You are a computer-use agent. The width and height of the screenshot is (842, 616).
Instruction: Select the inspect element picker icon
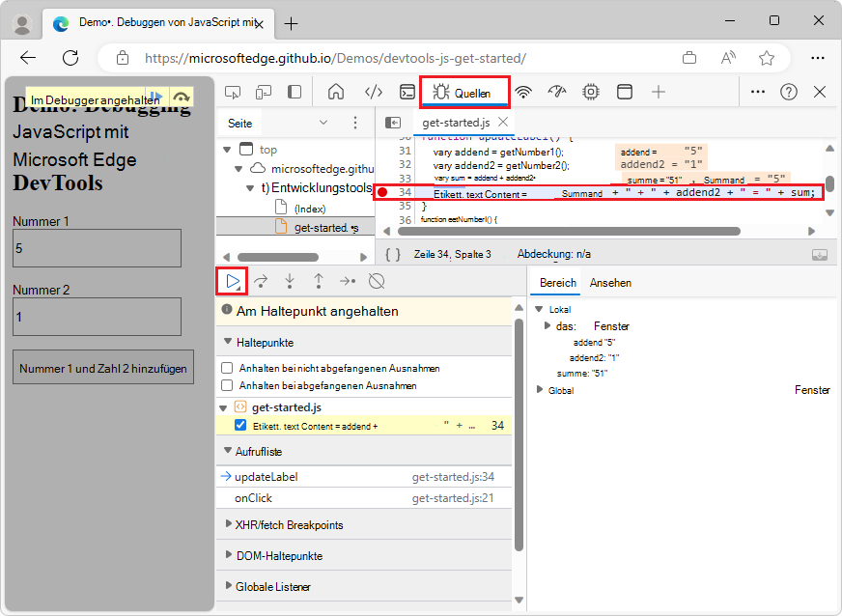232,91
